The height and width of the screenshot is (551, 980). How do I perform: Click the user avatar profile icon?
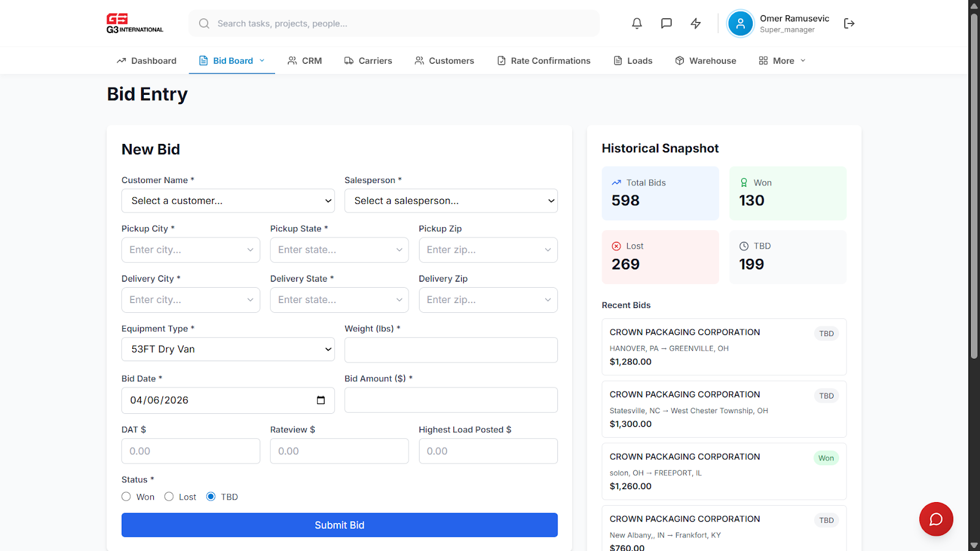[741, 24]
